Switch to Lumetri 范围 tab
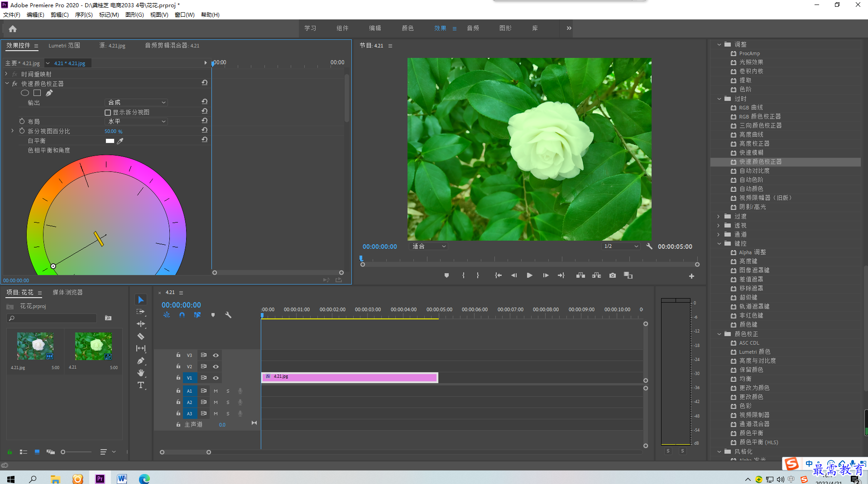868x484 pixels. tap(64, 46)
